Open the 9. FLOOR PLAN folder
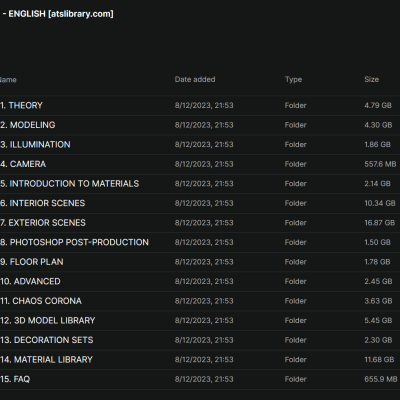The height and width of the screenshot is (400, 400). click(x=32, y=262)
